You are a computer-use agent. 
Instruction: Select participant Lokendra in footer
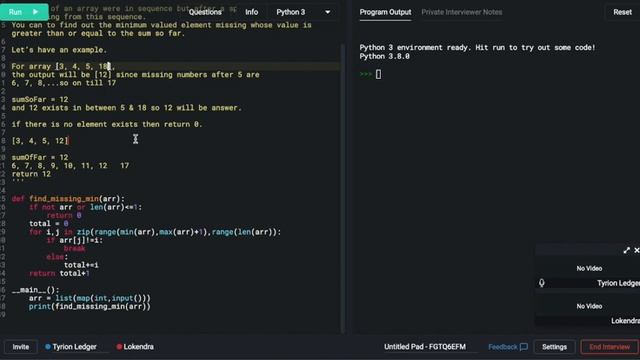135,347
